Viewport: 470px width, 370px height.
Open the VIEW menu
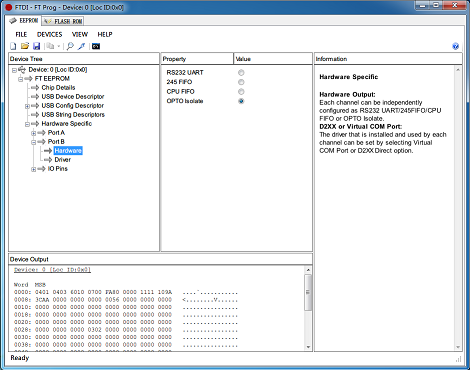(x=80, y=34)
